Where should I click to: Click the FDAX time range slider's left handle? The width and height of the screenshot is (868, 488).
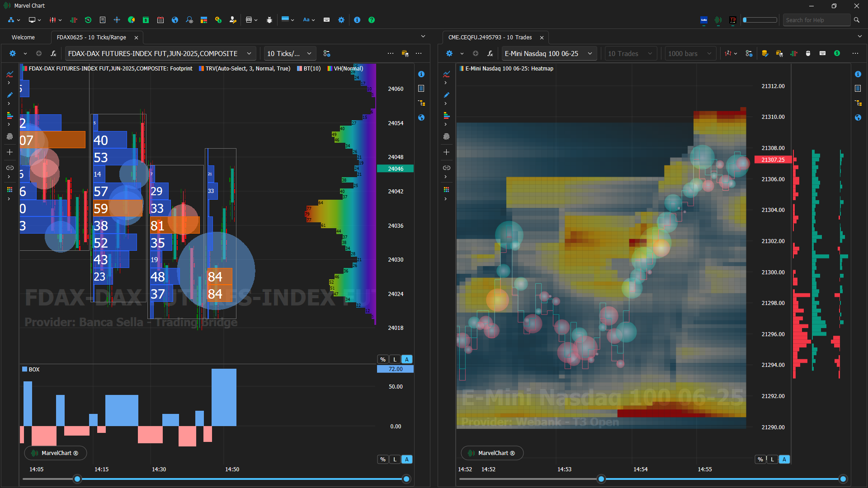(77, 479)
